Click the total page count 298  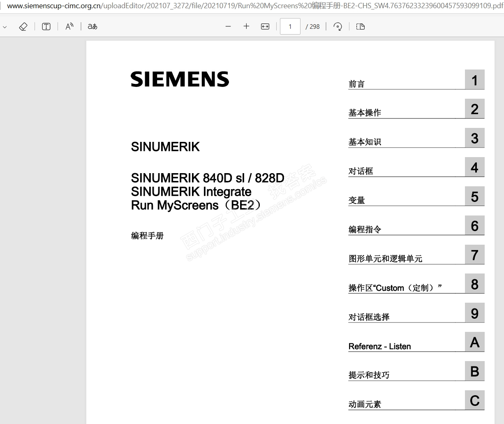pyautogui.click(x=314, y=26)
